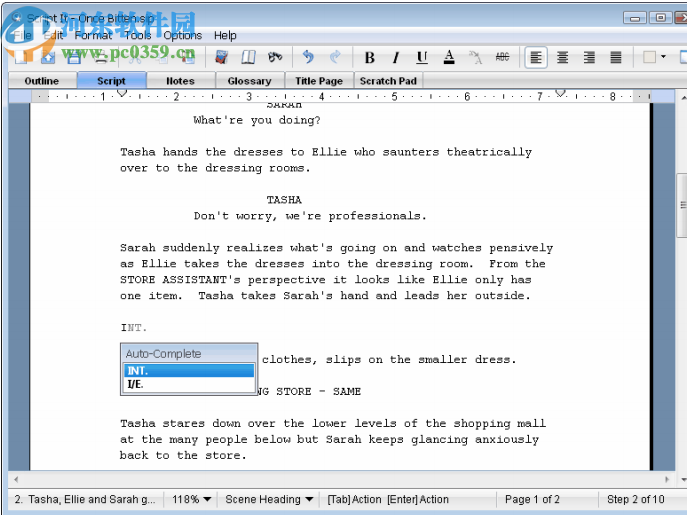Image resolution: width=687 pixels, height=515 pixels.
Task: Redo the last undone edit
Action: click(x=335, y=57)
